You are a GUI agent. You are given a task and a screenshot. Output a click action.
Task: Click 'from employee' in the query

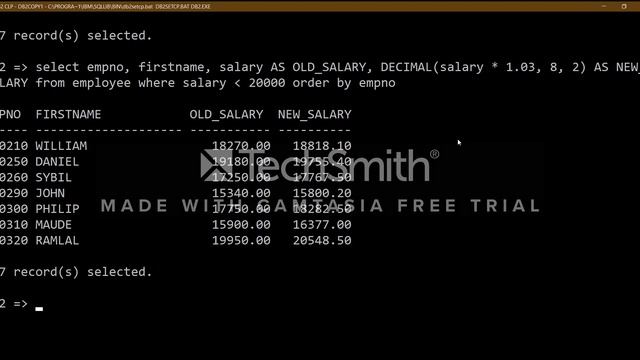click(83, 83)
